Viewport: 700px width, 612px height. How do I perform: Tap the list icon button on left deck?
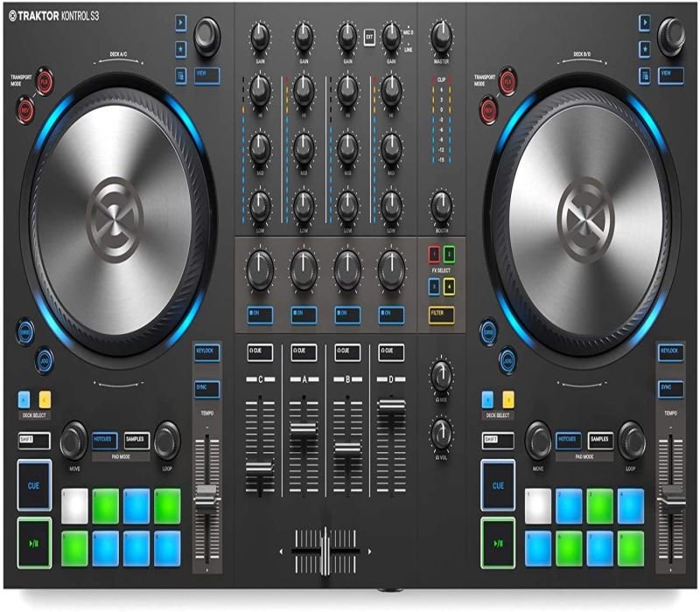pyautogui.click(x=181, y=76)
